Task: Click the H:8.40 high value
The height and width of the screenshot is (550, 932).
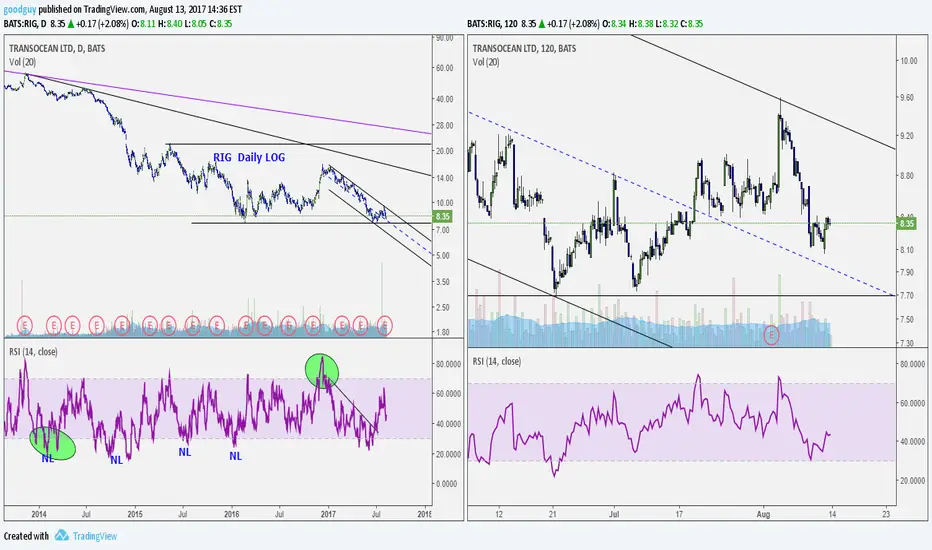Action: point(170,24)
